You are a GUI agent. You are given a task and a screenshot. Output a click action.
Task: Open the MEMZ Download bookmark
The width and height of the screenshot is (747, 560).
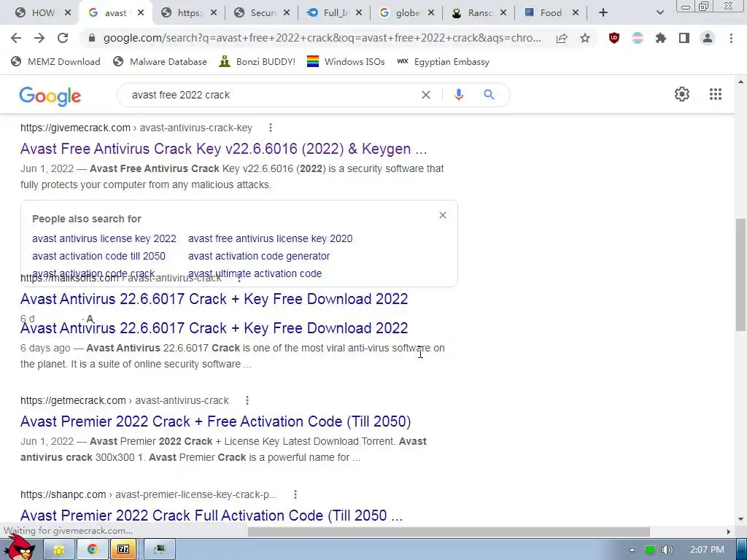tap(55, 61)
